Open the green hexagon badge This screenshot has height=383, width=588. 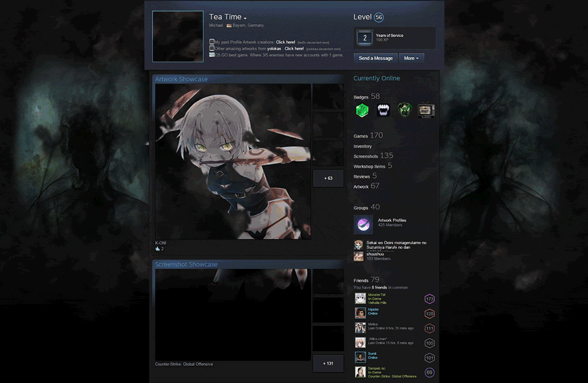(x=362, y=110)
